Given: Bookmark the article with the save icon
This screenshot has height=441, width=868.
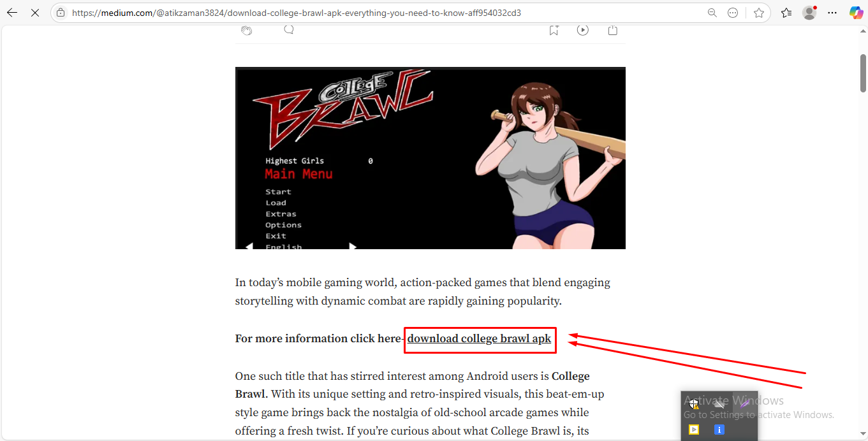Looking at the screenshot, I should [x=554, y=30].
